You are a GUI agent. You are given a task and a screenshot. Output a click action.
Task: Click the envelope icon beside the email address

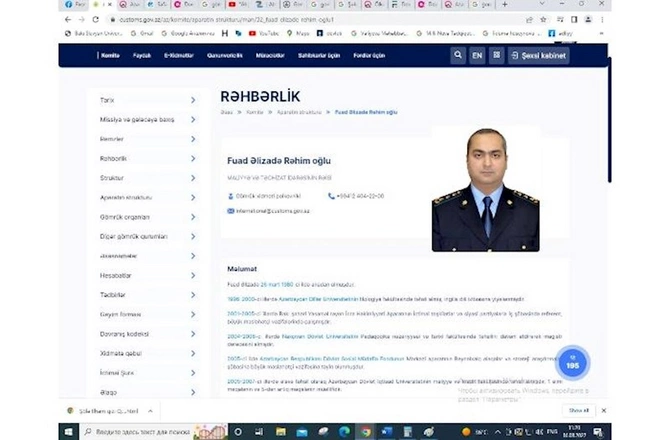231,211
